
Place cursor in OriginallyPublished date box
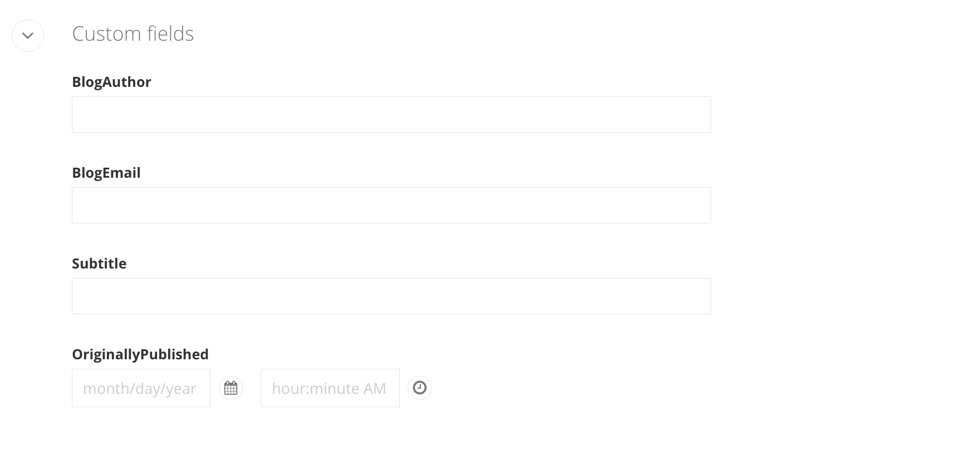[141, 388]
